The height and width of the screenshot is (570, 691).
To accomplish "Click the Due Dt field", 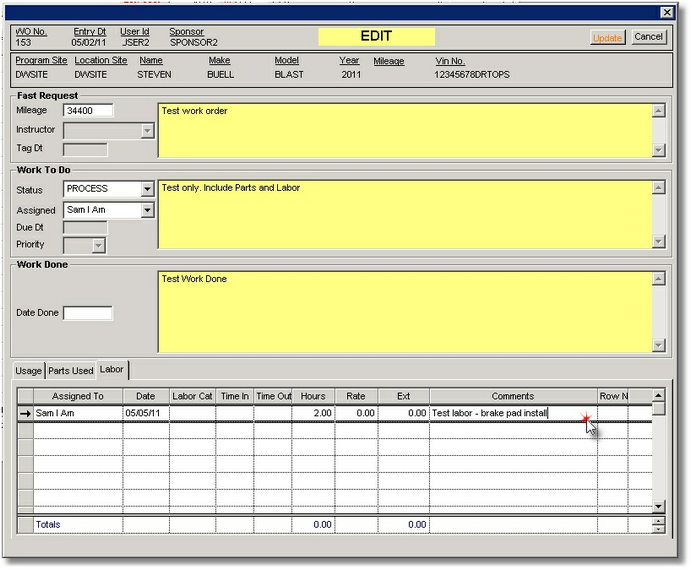I will pos(85,228).
